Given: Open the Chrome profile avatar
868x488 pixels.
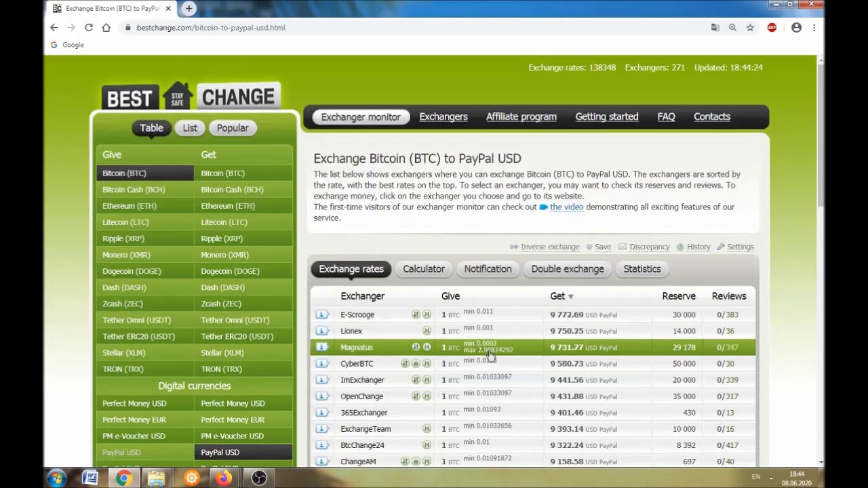Looking at the screenshot, I should [796, 28].
